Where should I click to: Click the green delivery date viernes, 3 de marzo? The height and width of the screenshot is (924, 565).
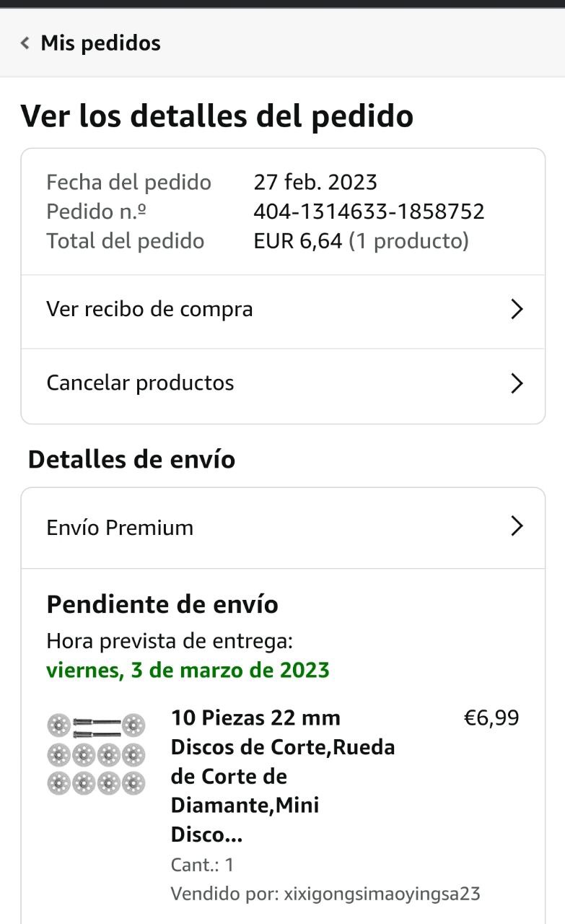tap(188, 670)
